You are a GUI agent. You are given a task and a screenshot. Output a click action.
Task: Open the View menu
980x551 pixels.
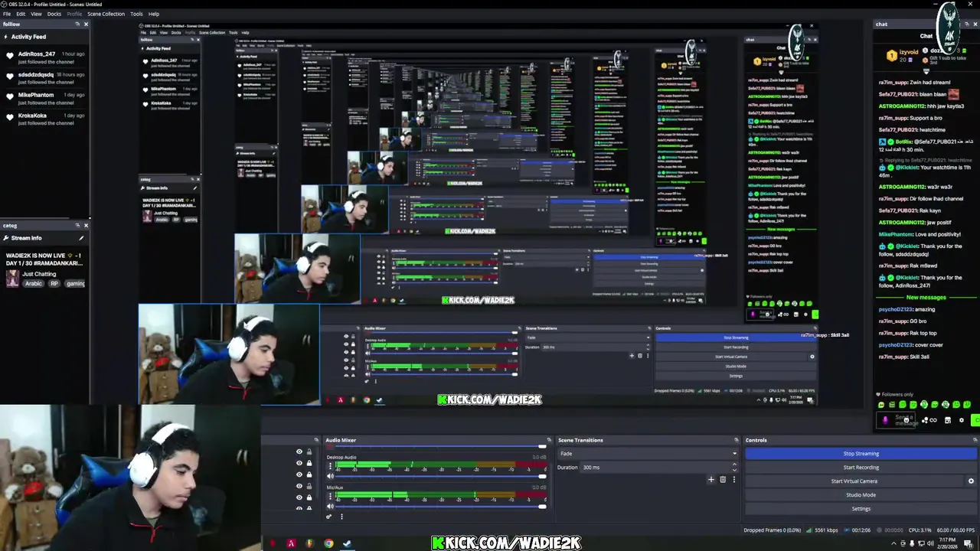tap(36, 14)
